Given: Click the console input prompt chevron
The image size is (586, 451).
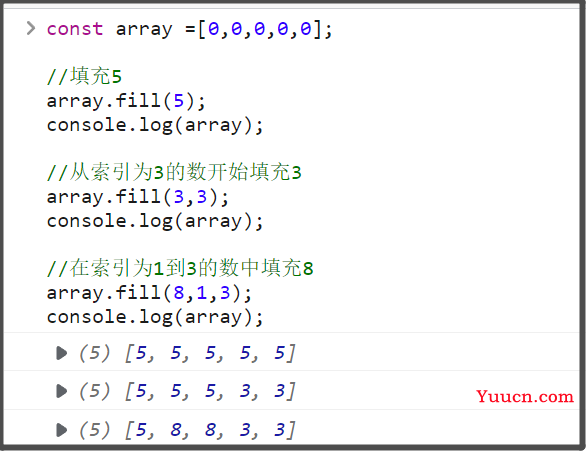Looking at the screenshot, I should tap(31, 28).
